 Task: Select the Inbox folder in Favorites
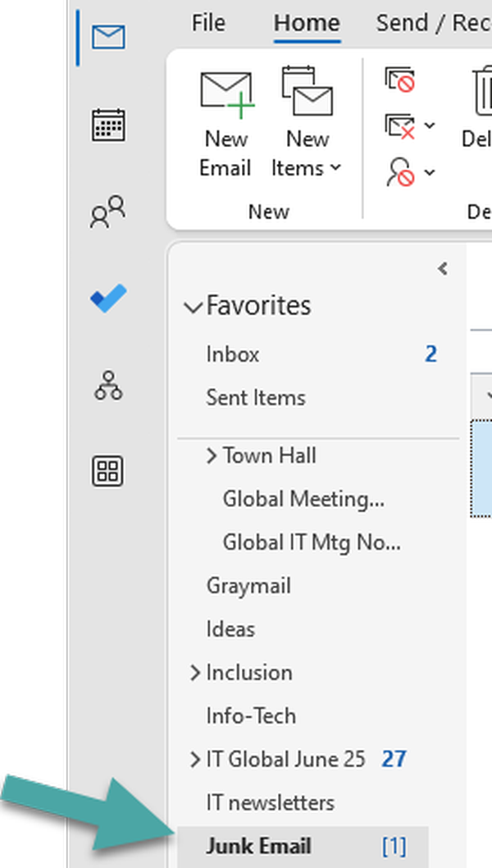[x=233, y=354]
